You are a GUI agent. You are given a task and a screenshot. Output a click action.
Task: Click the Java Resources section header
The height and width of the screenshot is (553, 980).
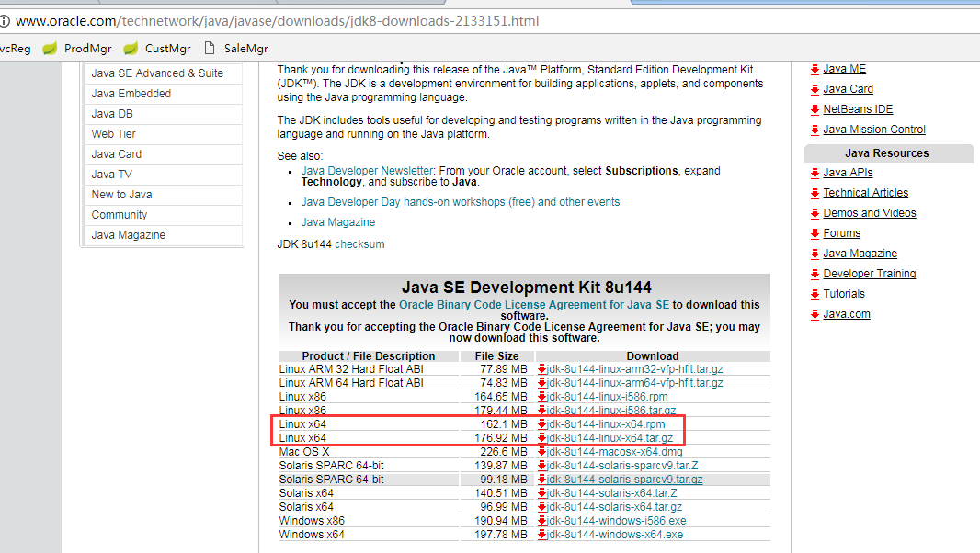tap(887, 153)
